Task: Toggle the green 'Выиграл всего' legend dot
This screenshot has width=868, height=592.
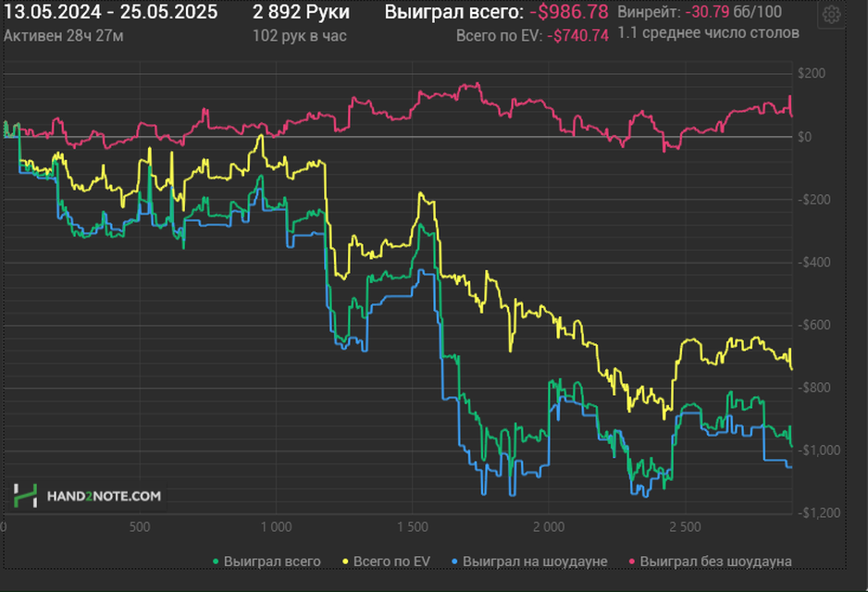Action: point(216,561)
